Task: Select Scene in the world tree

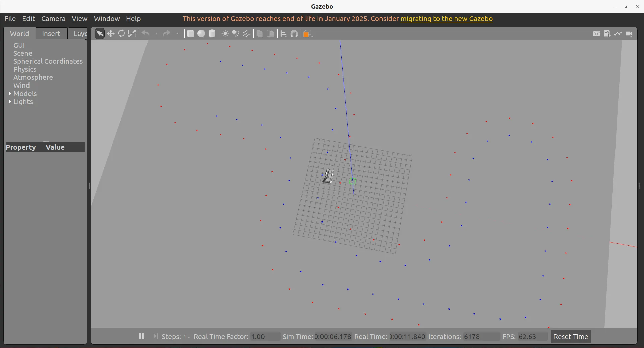Action: pyautogui.click(x=23, y=53)
